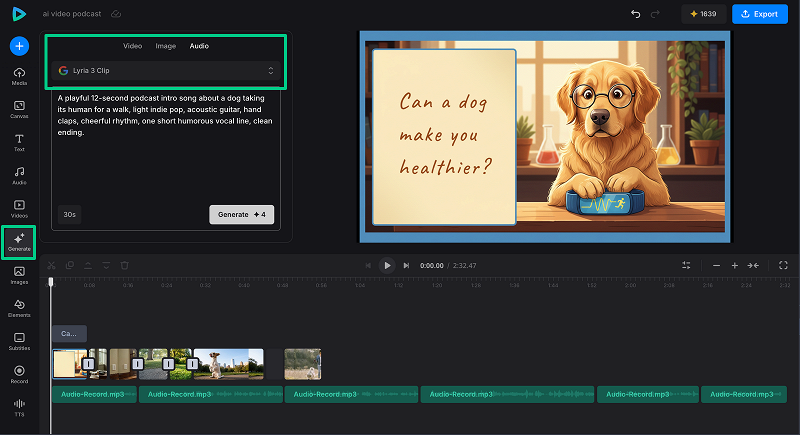
Task: Send selected layer backward in timeline toolbar
Action: click(106, 265)
